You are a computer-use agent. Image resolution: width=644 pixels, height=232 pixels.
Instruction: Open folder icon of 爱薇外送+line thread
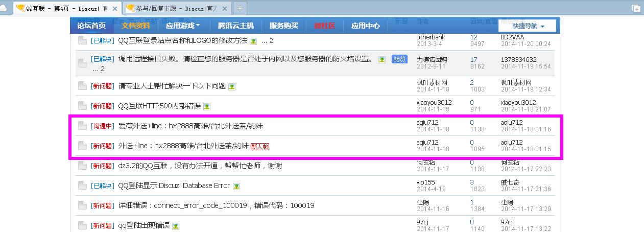point(82,126)
